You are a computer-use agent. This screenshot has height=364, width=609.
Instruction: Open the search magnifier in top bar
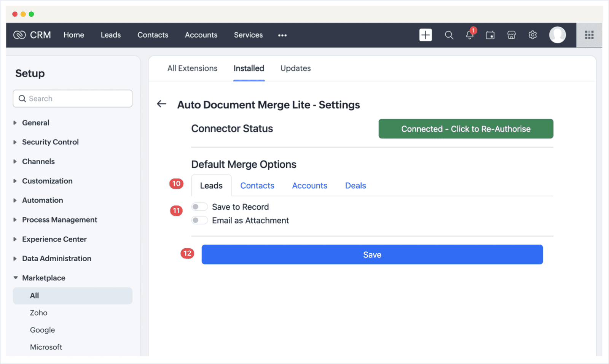coord(449,35)
